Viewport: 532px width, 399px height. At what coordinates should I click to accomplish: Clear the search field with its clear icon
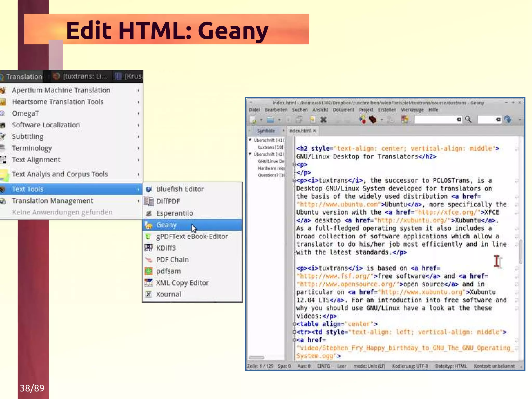459,120
